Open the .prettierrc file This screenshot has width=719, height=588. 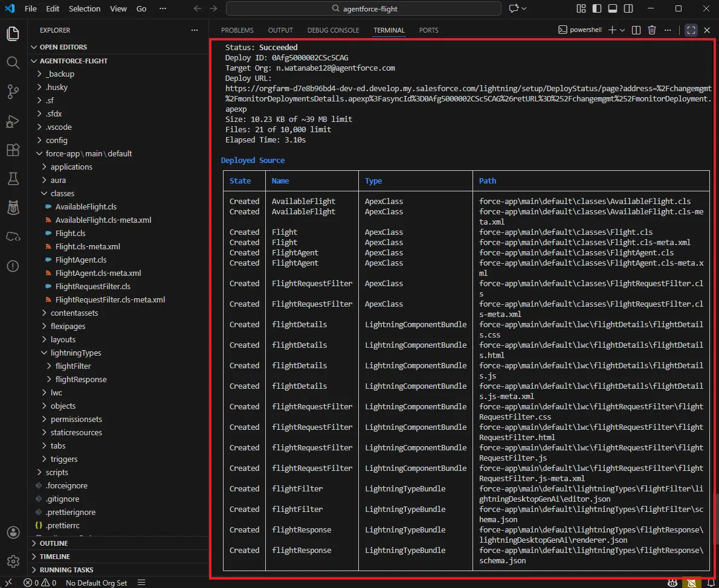[x=62, y=526]
